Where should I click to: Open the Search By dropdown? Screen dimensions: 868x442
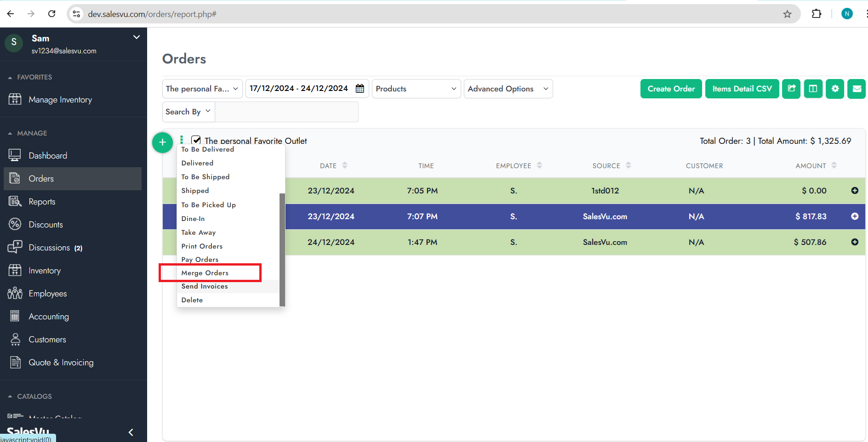pyautogui.click(x=188, y=112)
